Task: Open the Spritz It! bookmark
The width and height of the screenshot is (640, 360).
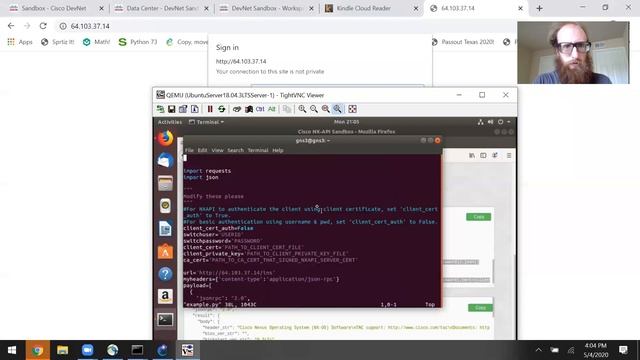Action: (x=58, y=42)
